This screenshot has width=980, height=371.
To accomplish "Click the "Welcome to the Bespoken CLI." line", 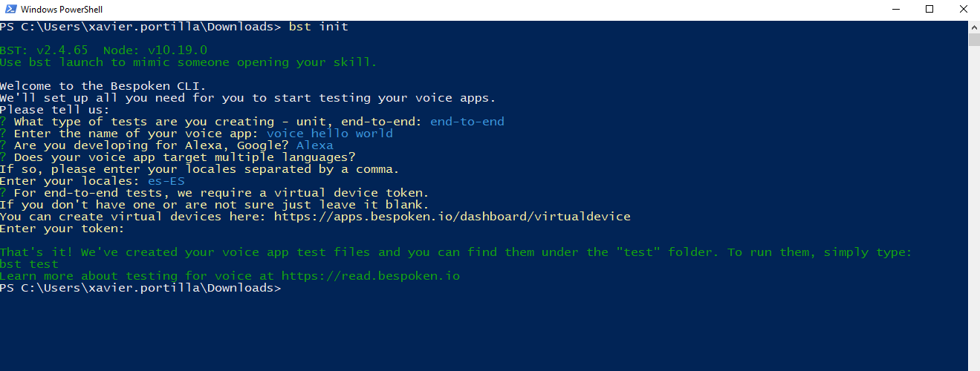I will click(103, 86).
